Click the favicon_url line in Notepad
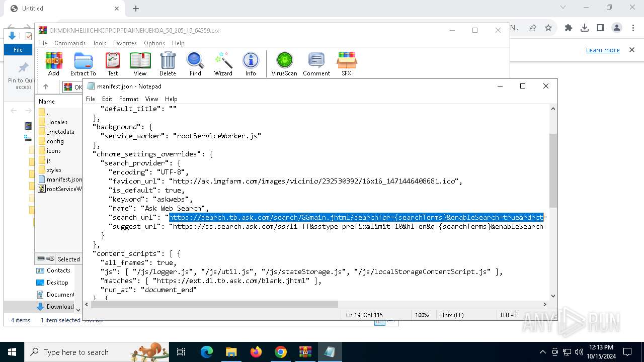 click(x=285, y=182)
